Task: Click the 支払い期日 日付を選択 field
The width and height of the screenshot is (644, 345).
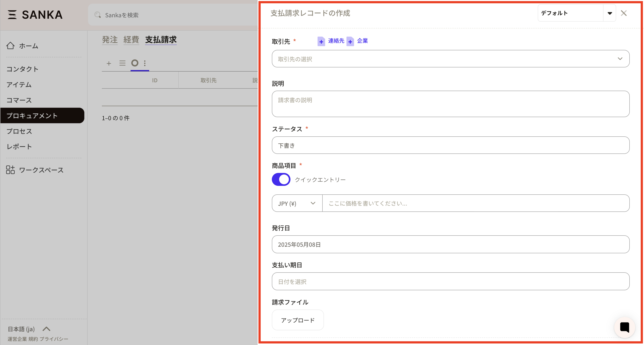Action: [x=451, y=281]
